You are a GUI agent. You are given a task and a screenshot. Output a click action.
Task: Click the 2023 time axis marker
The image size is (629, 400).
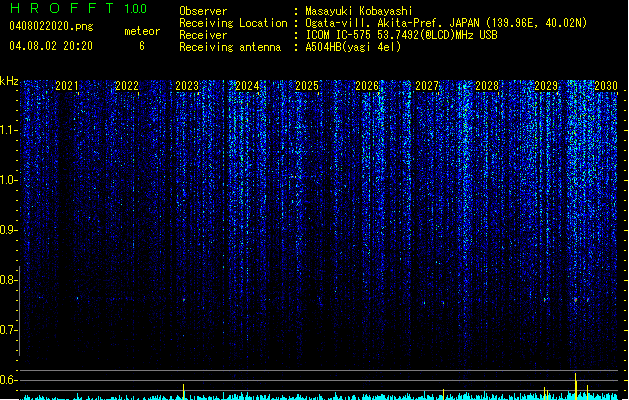(x=187, y=86)
